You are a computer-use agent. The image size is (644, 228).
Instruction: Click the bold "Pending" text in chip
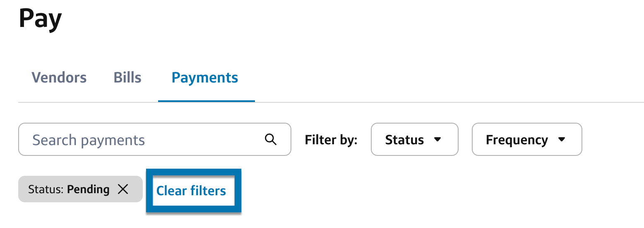pyautogui.click(x=88, y=189)
